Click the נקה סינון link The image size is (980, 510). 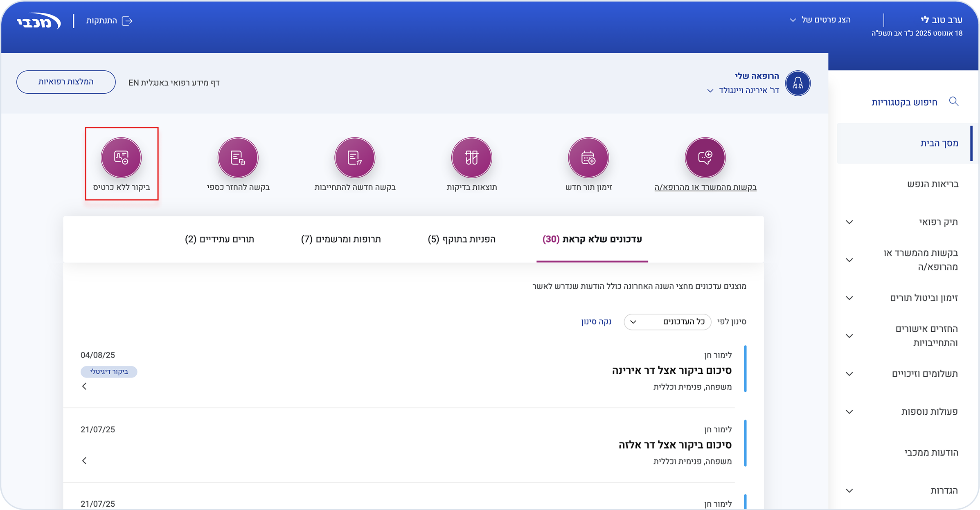coord(596,322)
